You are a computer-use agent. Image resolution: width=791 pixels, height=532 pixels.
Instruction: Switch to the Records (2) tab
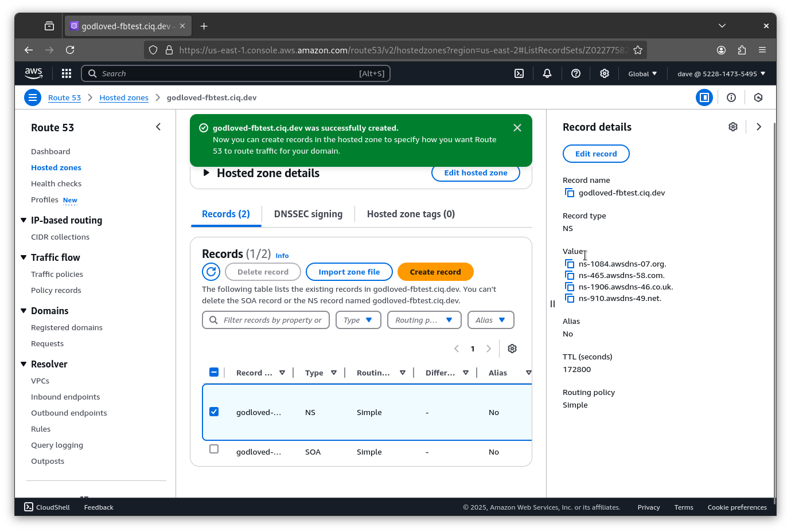[226, 214]
